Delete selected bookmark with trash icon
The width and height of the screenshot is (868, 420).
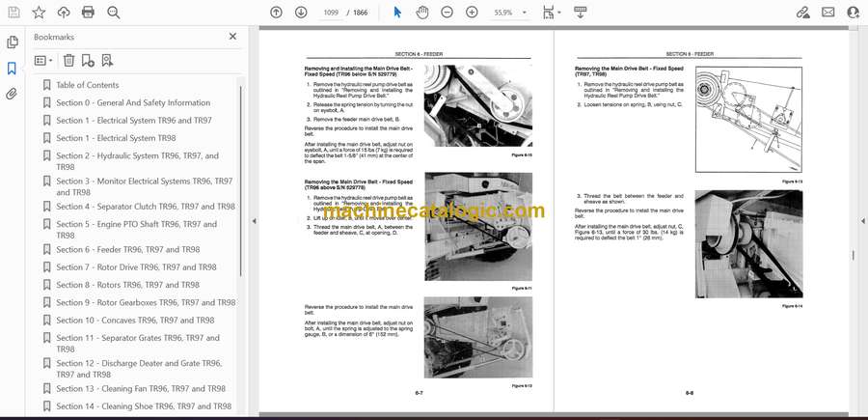[x=68, y=61]
